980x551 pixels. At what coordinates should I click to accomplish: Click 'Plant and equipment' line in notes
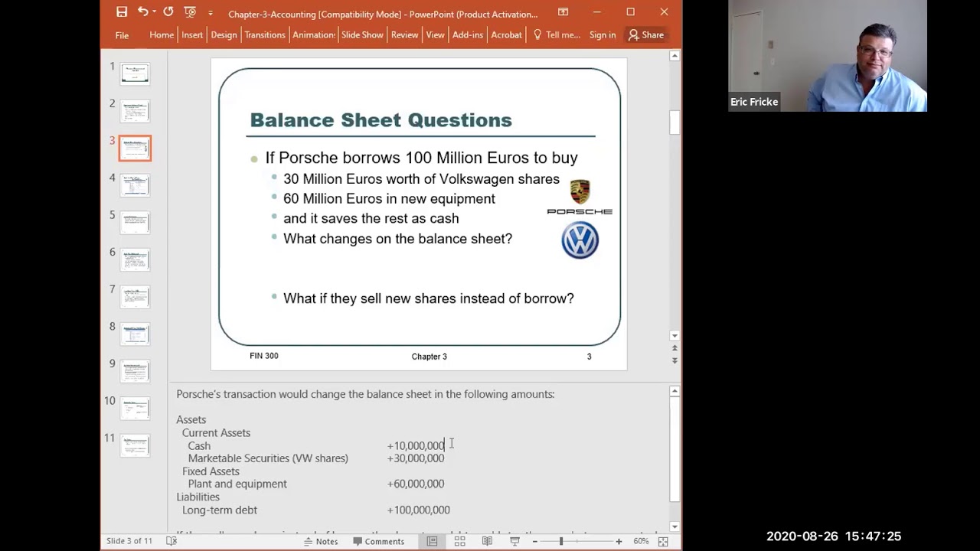coord(237,484)
